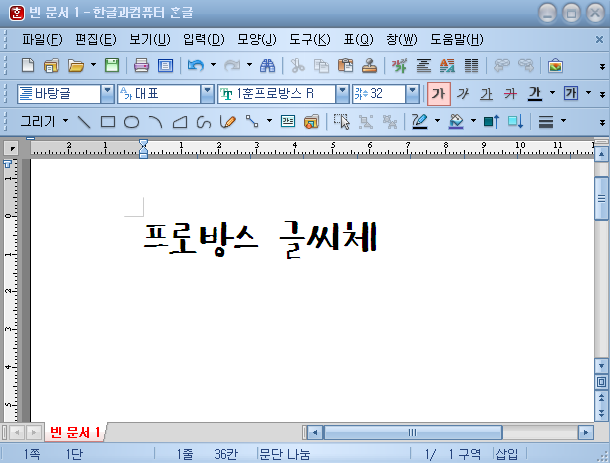Screen dimensions: 610x463
Task: Click the copy icon
Action: click(x=321, y=66)
